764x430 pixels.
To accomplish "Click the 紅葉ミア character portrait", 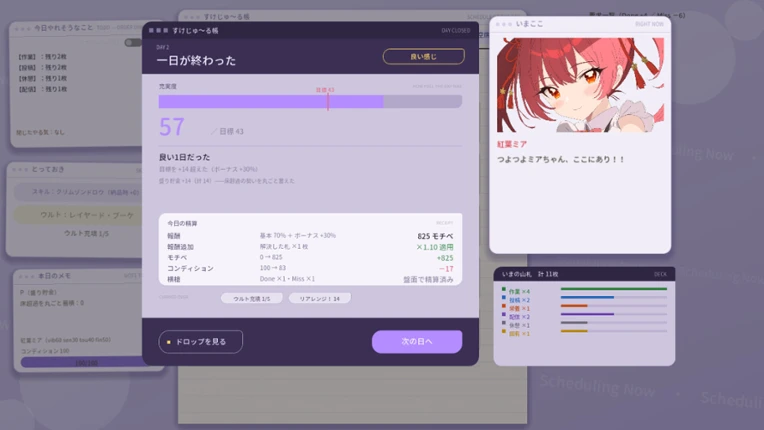I will click(x=580, y=85).
